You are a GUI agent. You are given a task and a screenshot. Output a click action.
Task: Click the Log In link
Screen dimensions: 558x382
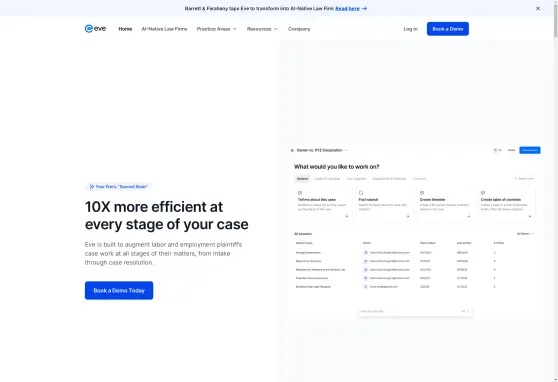point(410,29)
